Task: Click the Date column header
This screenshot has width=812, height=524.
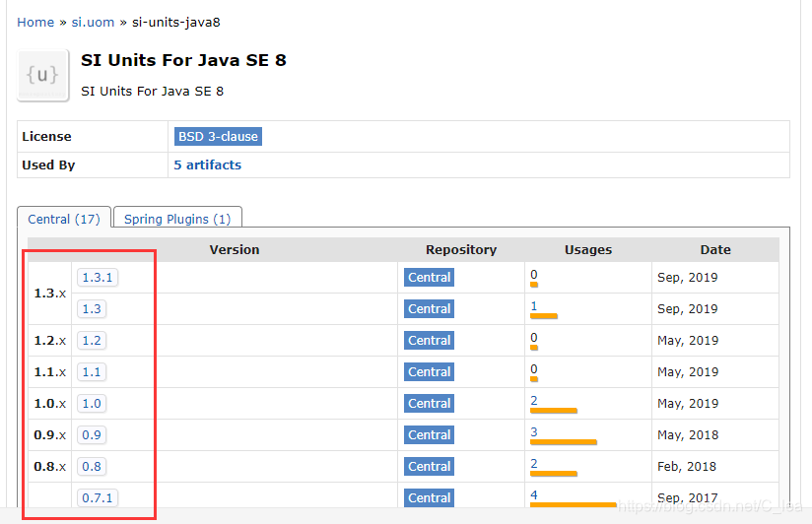Action: pos(715,249)
